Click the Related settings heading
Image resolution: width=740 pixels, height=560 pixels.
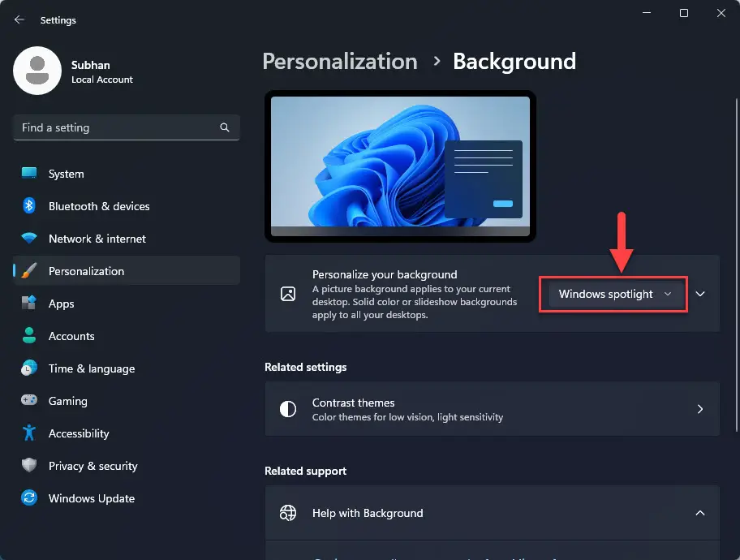(x=305, y=367)
